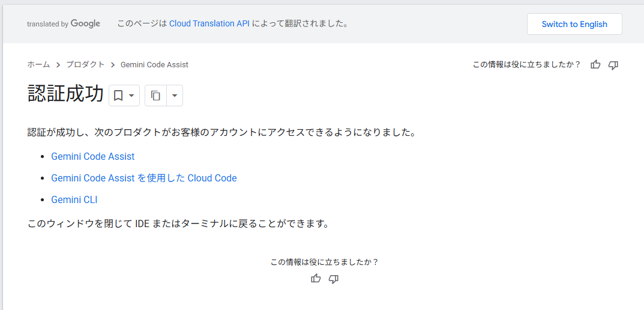Click thumbs up icon beside breadcrumb row

(595, 64)
